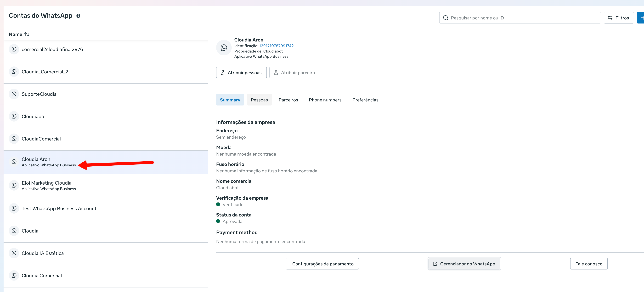Open the Preferências tab

pyautogui.click(x=365, y=100)
